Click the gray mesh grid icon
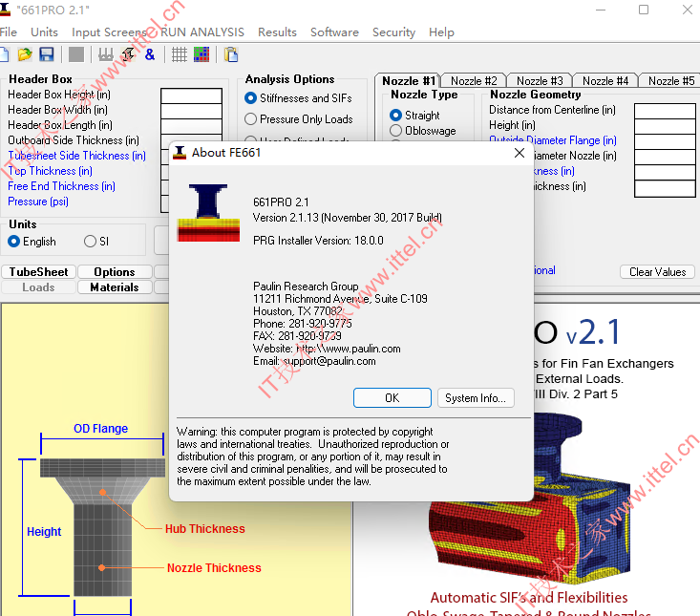 pyautogui.click(x=180, y=54)
